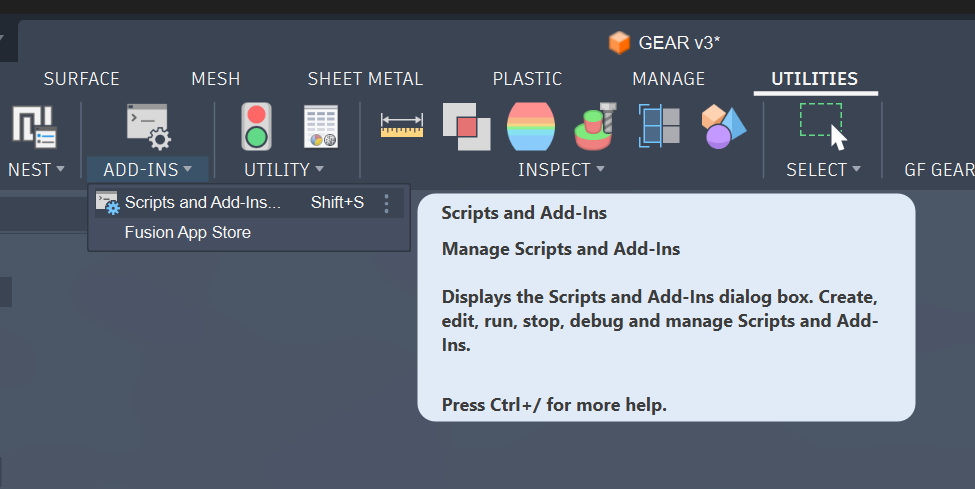Screen dimensions: 975x489
Task: Click the traffic light icon in the Utility group
Action: [256, 126]
